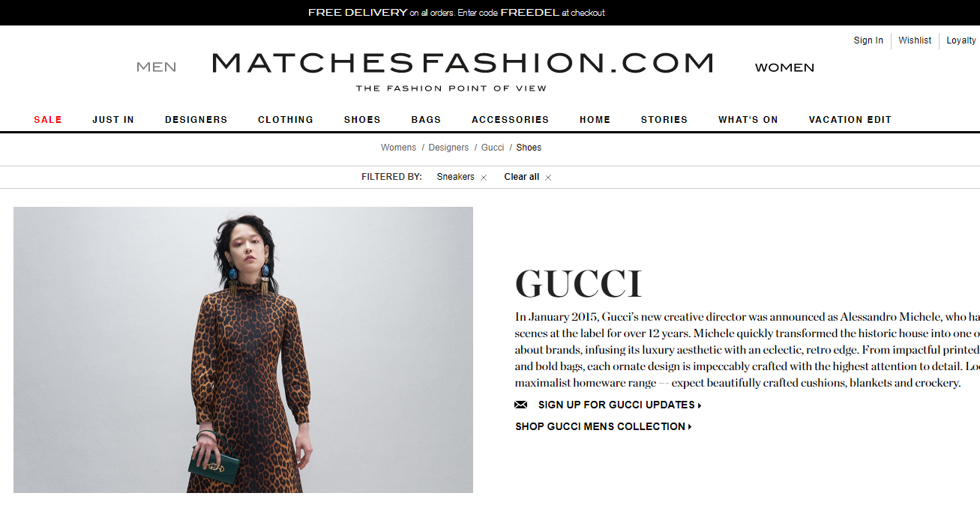
Task: Select the Womens breadcrumb link
Action: 398,148
